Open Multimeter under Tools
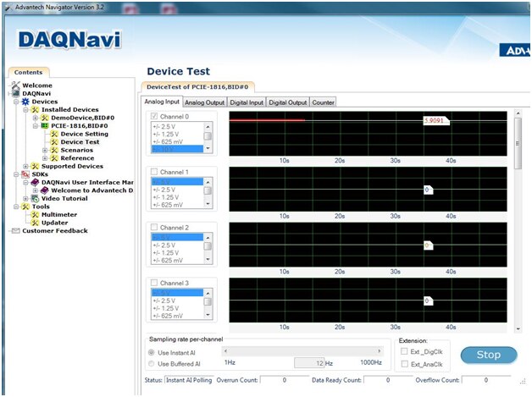Screen dimensions: 532x397 59,215
